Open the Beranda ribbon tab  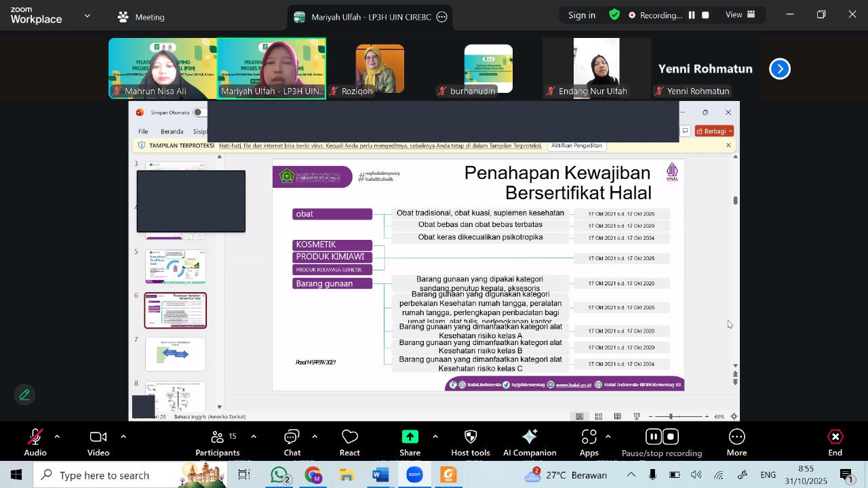[172, 131]
